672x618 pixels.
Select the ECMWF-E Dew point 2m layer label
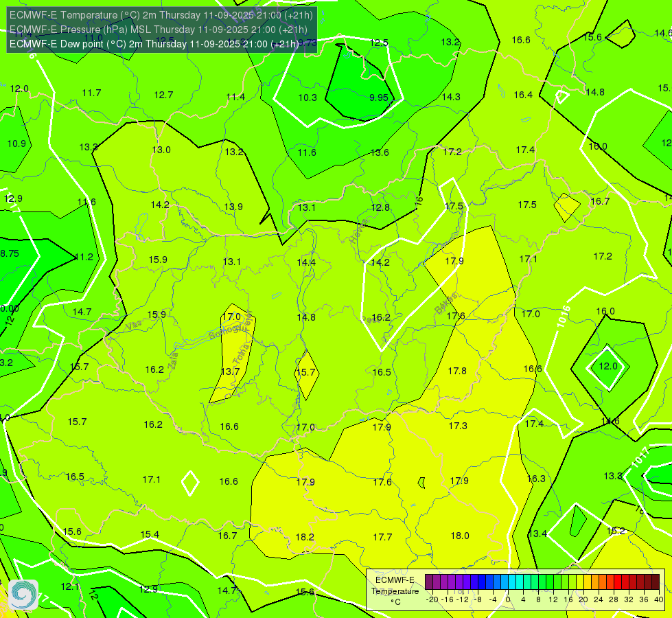coord(154,44)
